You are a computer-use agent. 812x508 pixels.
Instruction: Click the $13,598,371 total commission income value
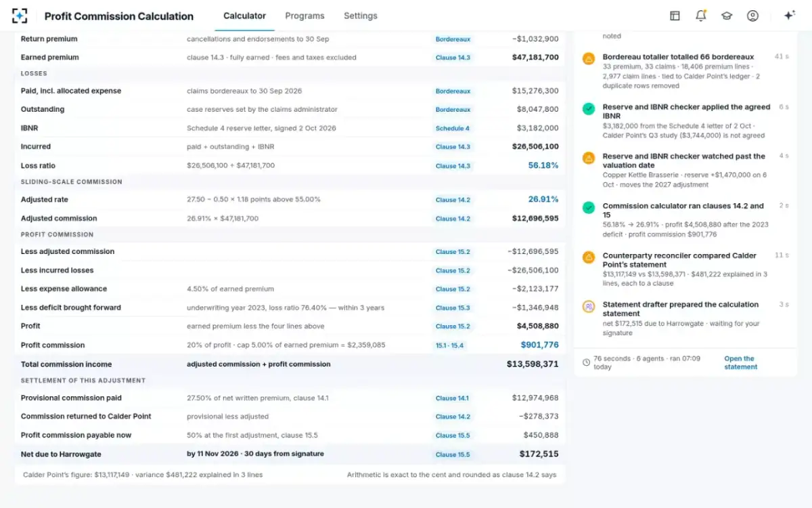[533, 364]
